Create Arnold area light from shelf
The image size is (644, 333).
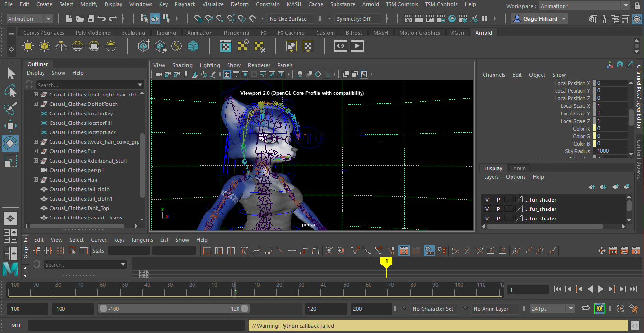point(28,46)
